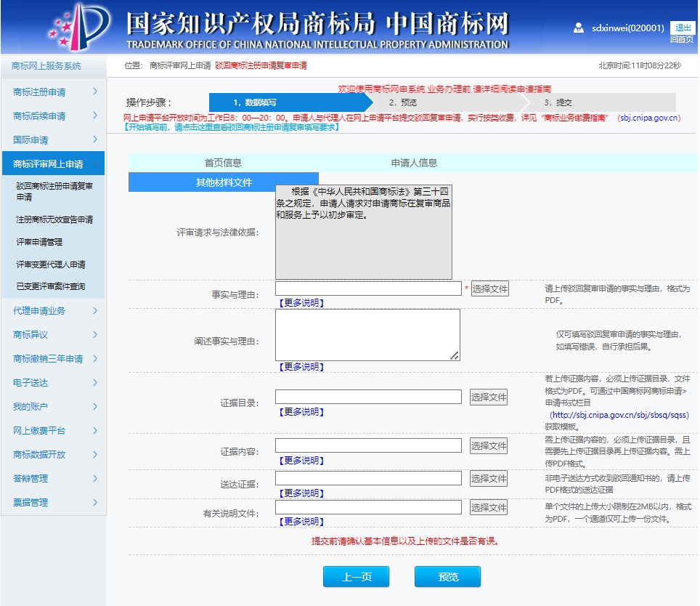Switch to the 申请人信息 tab
700x606 pixels.
click(x=414, y=163)
